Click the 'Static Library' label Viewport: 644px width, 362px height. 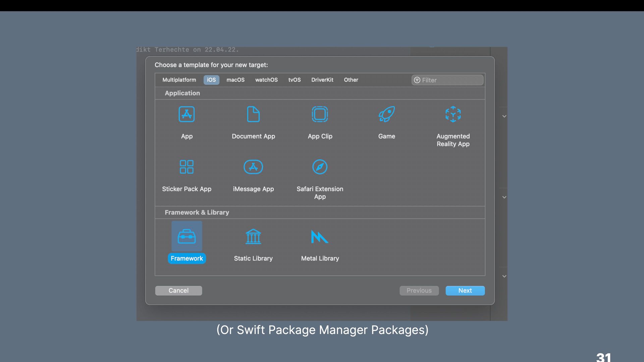point(253,258)
